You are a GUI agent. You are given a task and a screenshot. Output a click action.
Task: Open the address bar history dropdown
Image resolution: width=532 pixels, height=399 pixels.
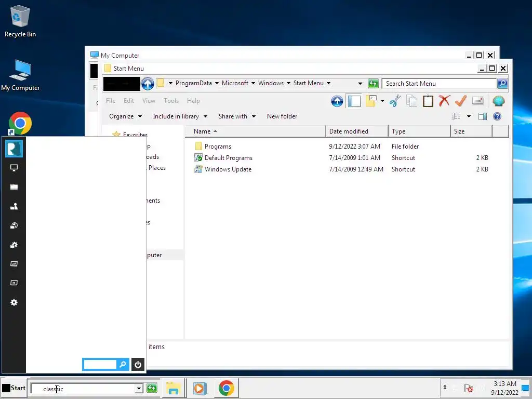tap(360, 84)
